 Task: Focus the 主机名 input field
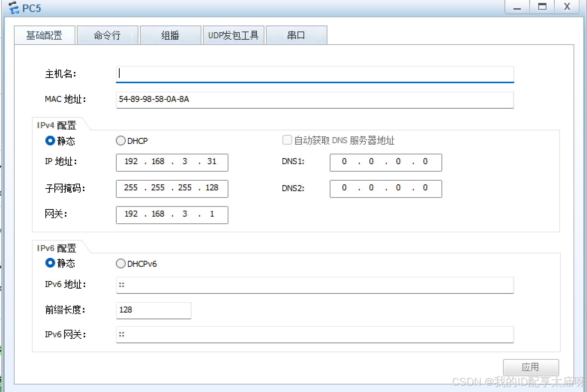tap(315, 74)
